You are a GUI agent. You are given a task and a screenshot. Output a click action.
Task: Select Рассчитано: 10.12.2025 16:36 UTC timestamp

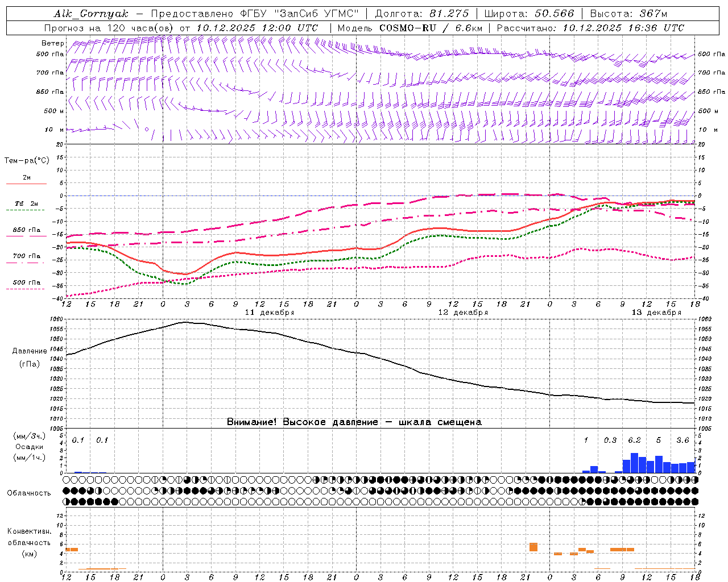pyautogui.click(x=590, y=28)
